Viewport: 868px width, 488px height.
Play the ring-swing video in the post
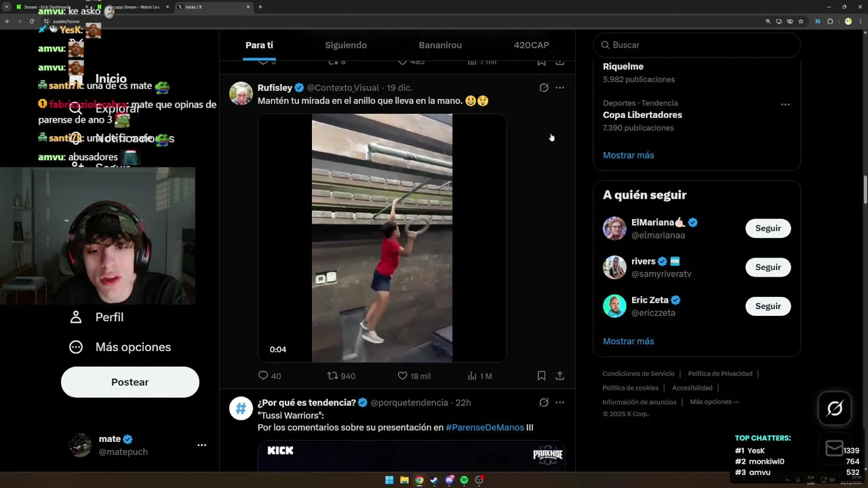click(x=382, y=238)
